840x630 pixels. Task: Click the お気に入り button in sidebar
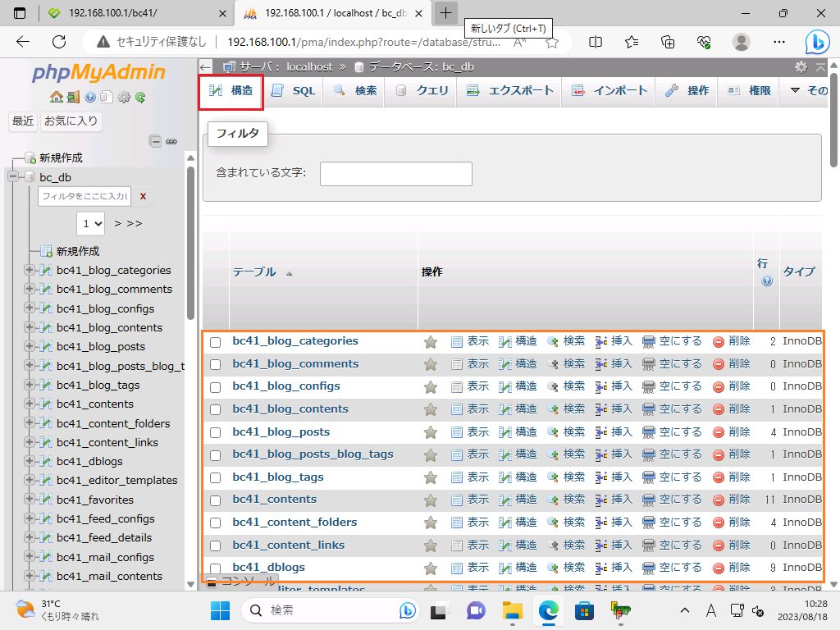71,121
